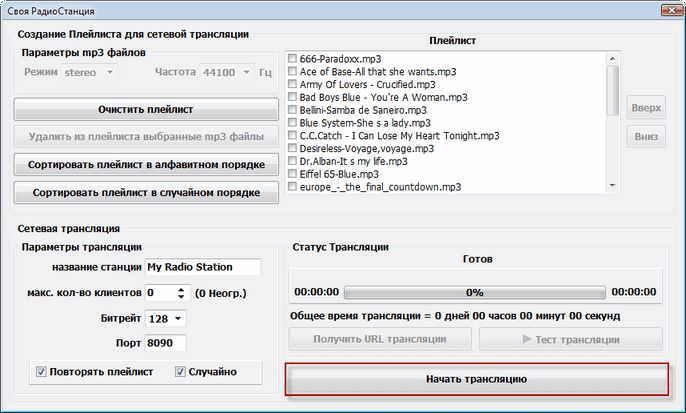Shuffle playlist with Сортировать в случайном порядке
This screenshot has height=413, width=686.
[x=146, y=192]
